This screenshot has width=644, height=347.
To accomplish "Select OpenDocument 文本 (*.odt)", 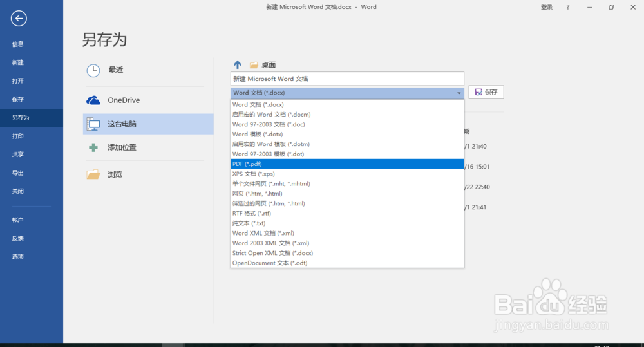I will 348,263.
